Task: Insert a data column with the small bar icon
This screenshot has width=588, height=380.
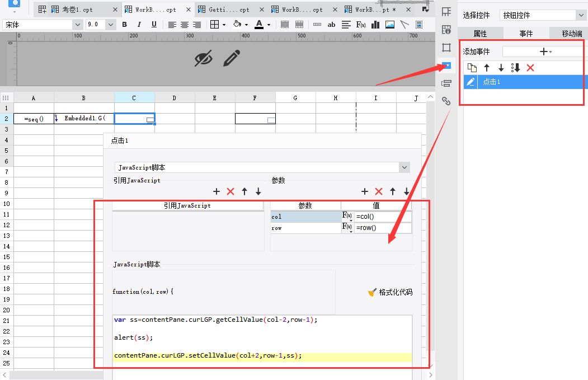Action: tap(317, 25)
